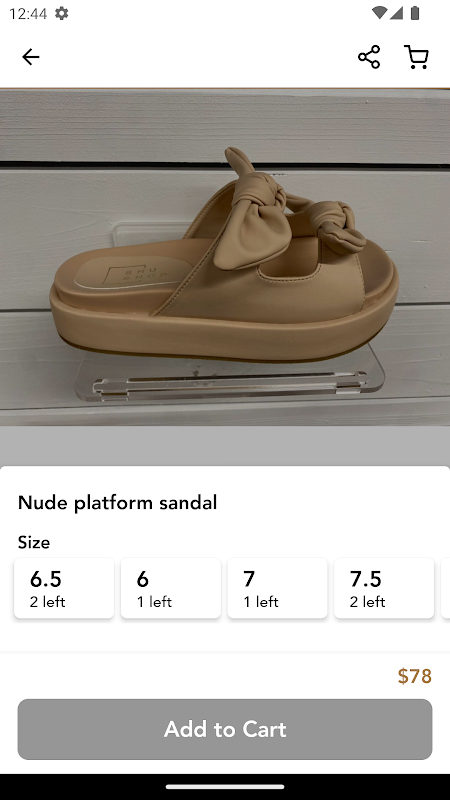Select size 7.5 with 2 left
The width and height of the screenshot is (450, 800).
click(x=384, y=588)
